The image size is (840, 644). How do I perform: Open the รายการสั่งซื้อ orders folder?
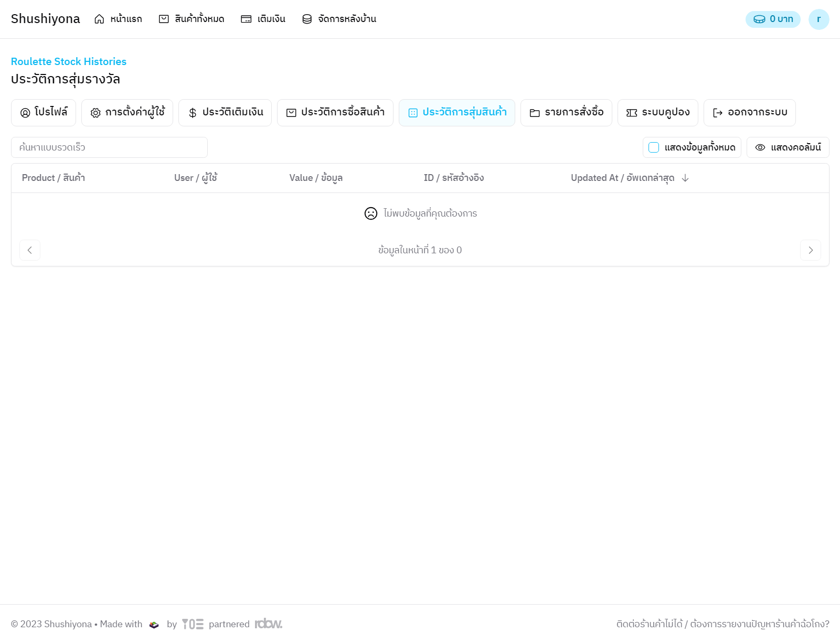566,113
